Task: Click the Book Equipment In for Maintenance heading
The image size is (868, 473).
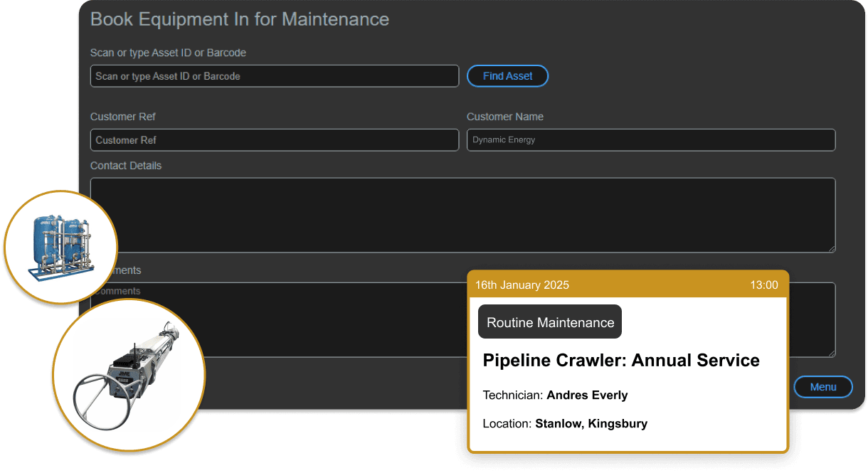Action: point(240,19)
